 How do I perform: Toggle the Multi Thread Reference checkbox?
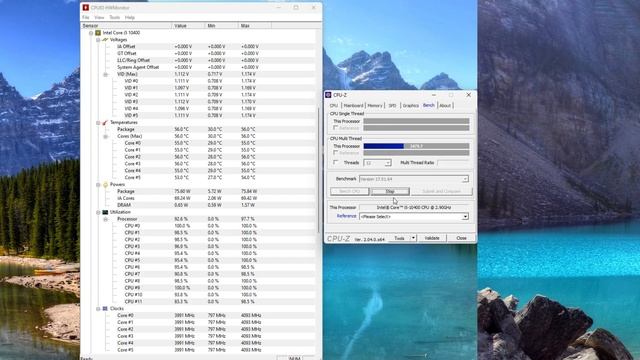pyautogui.click(x=336, y=153)
